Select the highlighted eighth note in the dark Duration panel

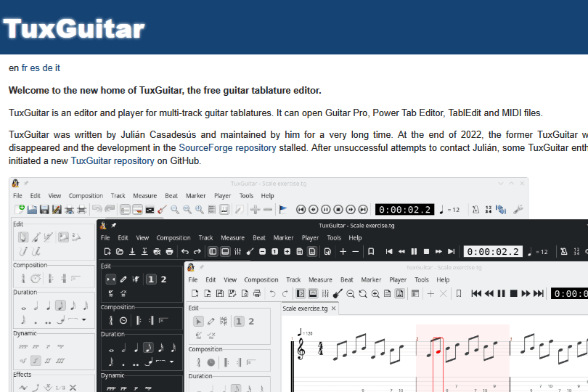[x=148, y=348]
